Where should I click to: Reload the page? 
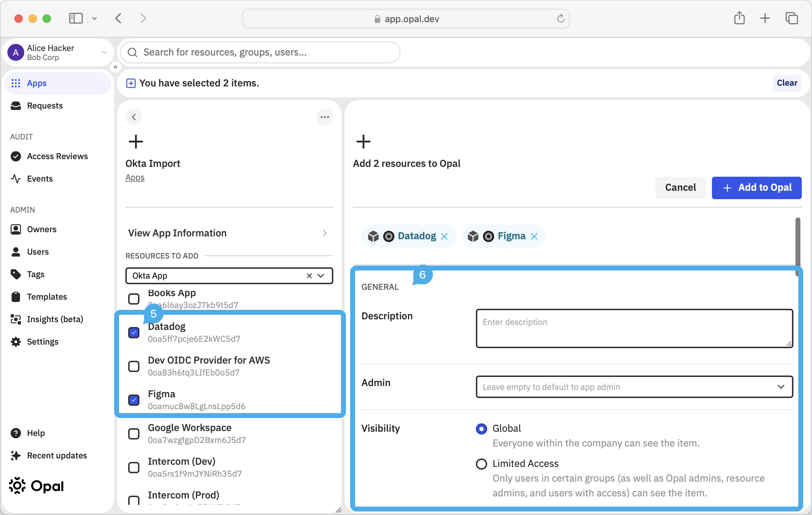pos(561,19)
